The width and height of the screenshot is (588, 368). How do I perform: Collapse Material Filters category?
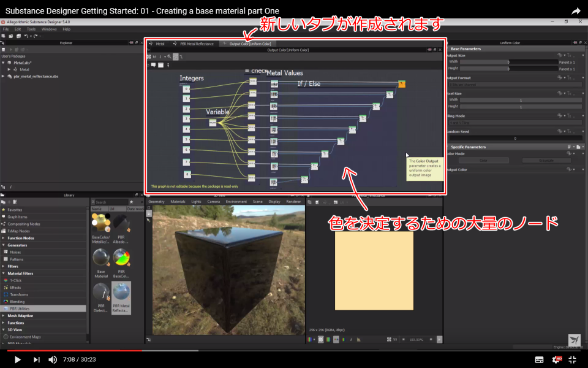[4, 274]
